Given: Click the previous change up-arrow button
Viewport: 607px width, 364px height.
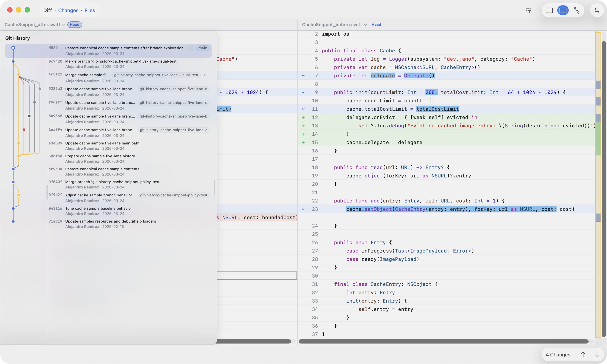Looking at the screenshot, I should point(583,355).
